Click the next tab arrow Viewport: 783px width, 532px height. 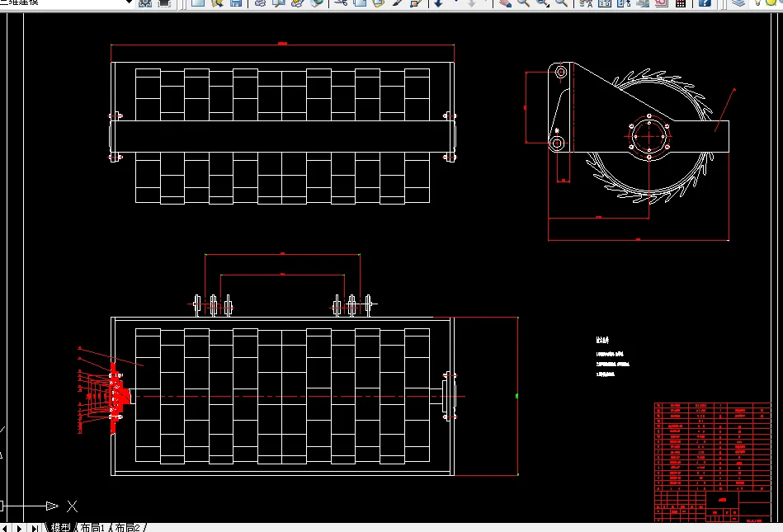[19, 528]
